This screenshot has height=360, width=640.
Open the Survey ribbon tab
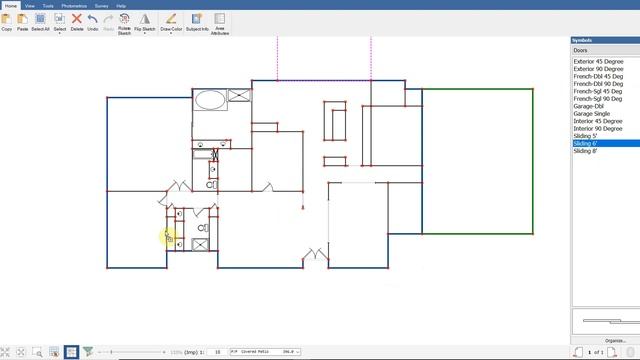click(x=102, y=6)
